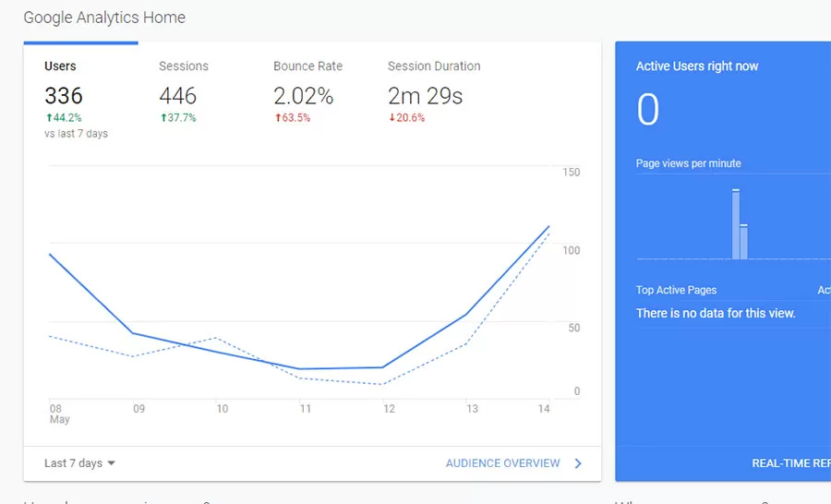Open the Real-Time Report link
The width and height of the screenshot is (831, 504).
790,463
